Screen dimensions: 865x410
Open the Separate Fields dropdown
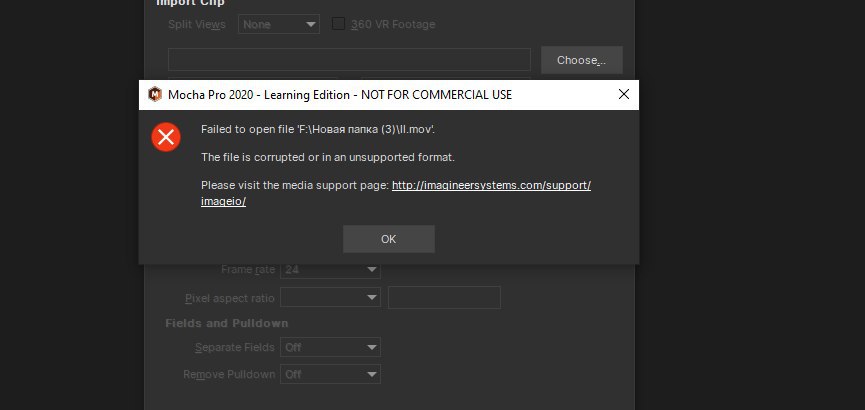(x=330, y=347)
